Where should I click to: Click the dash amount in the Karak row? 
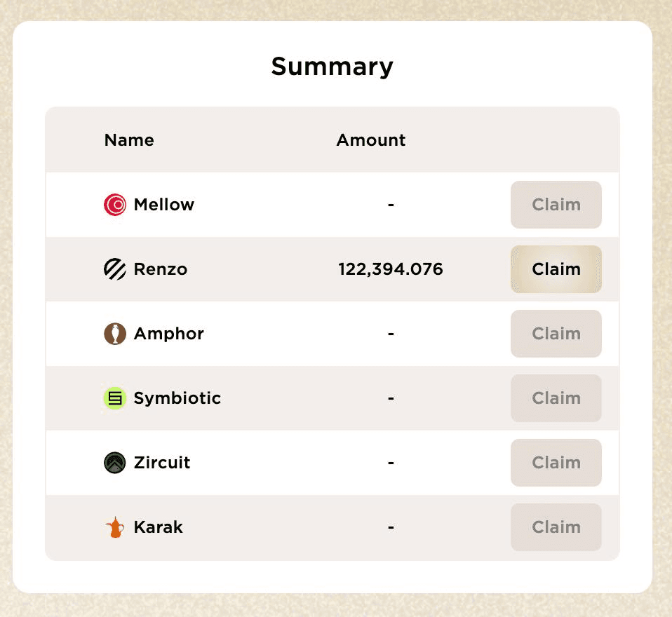[390, 527]
